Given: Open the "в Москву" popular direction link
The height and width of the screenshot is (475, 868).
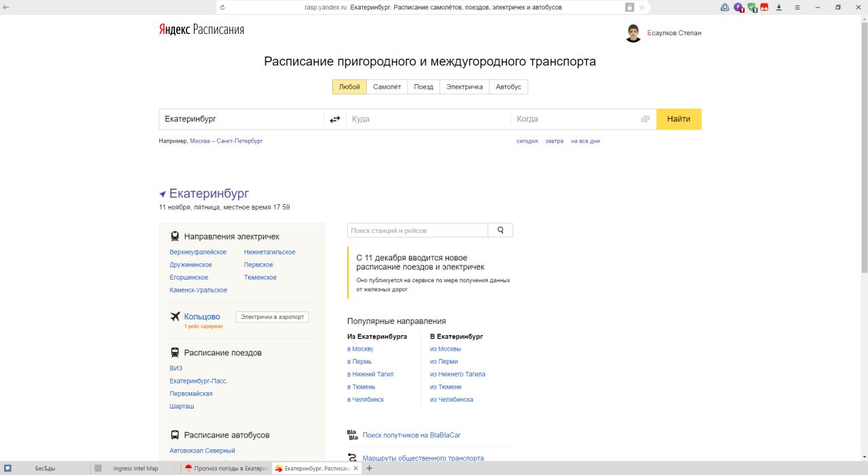Looking at the screenshot, I should point(360,349).
